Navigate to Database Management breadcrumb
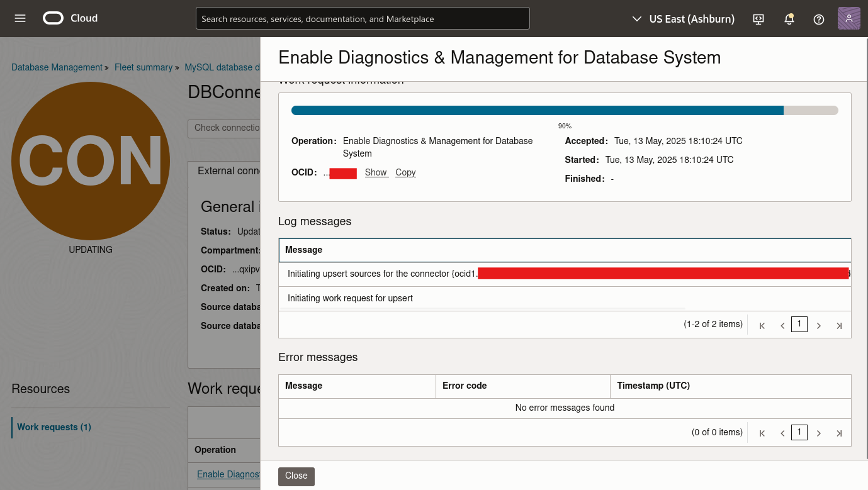 [55, 67]
